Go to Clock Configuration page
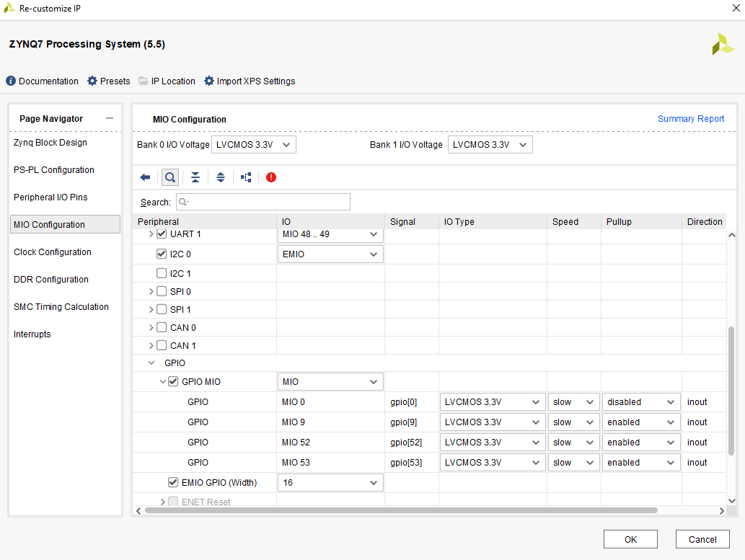 point(52,252)
